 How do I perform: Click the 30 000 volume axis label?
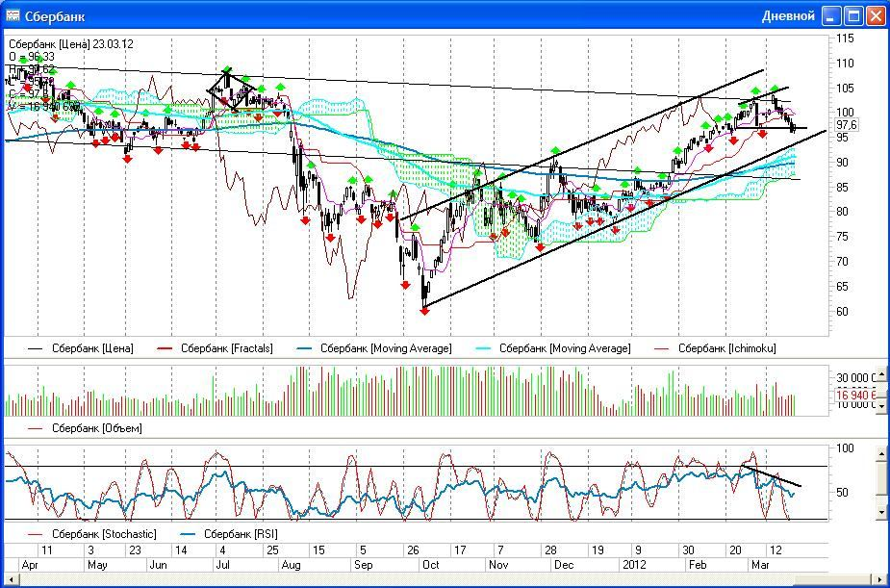tap(856, 378)
